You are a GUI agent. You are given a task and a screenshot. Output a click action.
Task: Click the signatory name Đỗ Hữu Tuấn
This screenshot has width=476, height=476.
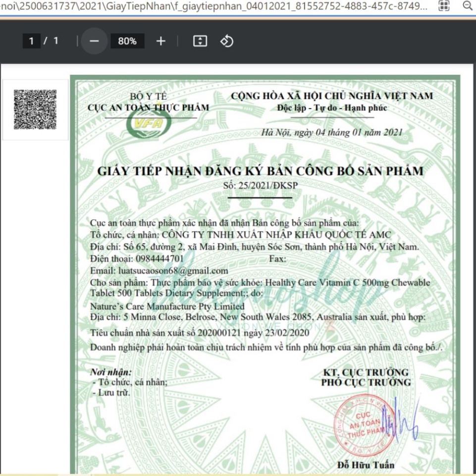366,465
